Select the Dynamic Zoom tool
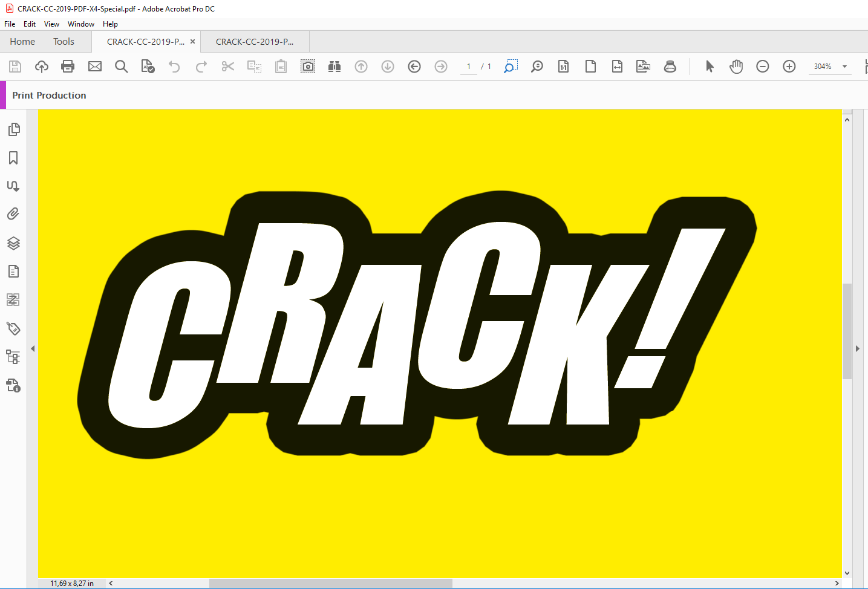 click(x=537, y=67)
